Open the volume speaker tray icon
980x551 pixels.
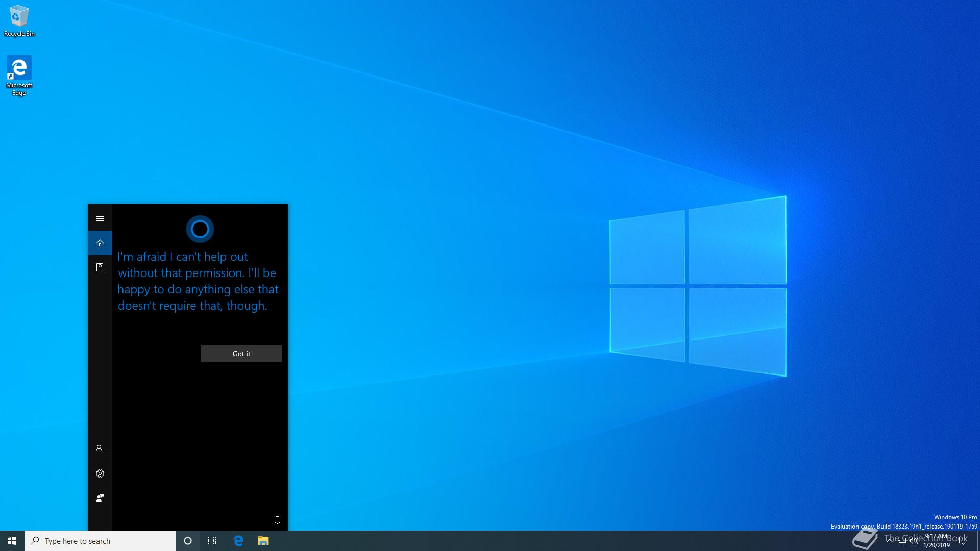(x=914, y=541)
